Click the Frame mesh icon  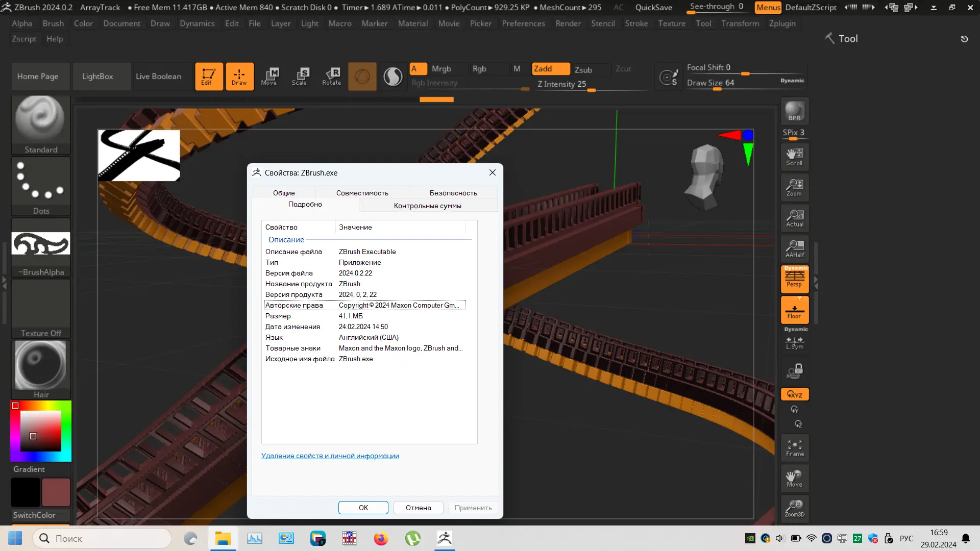[794, 448]
